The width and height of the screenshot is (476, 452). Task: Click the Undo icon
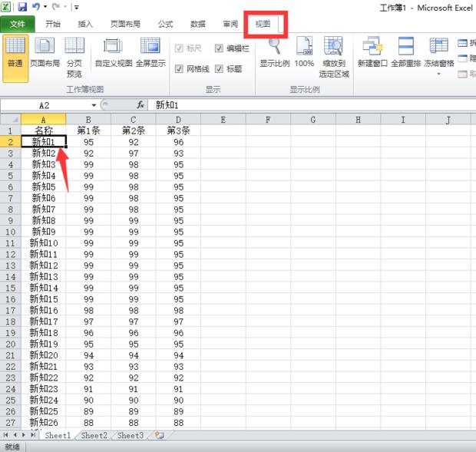coord(36,7)
